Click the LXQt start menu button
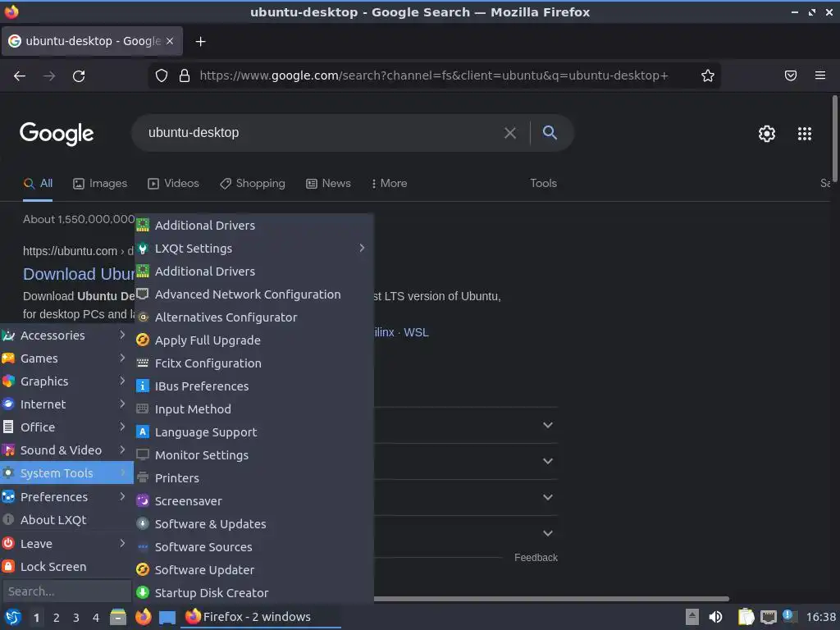This screenshot has width=840, height=630. tap(12, 617)
